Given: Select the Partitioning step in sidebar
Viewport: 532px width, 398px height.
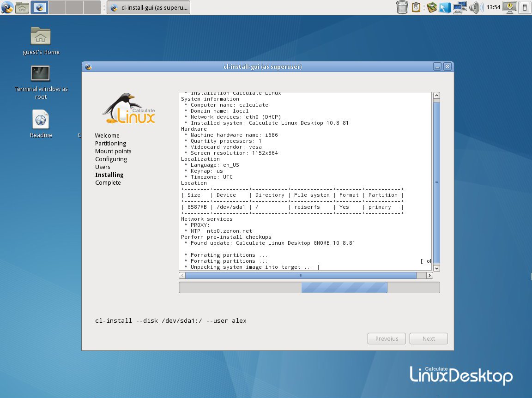Looking at the screenshot, I should tap(110, 143).
